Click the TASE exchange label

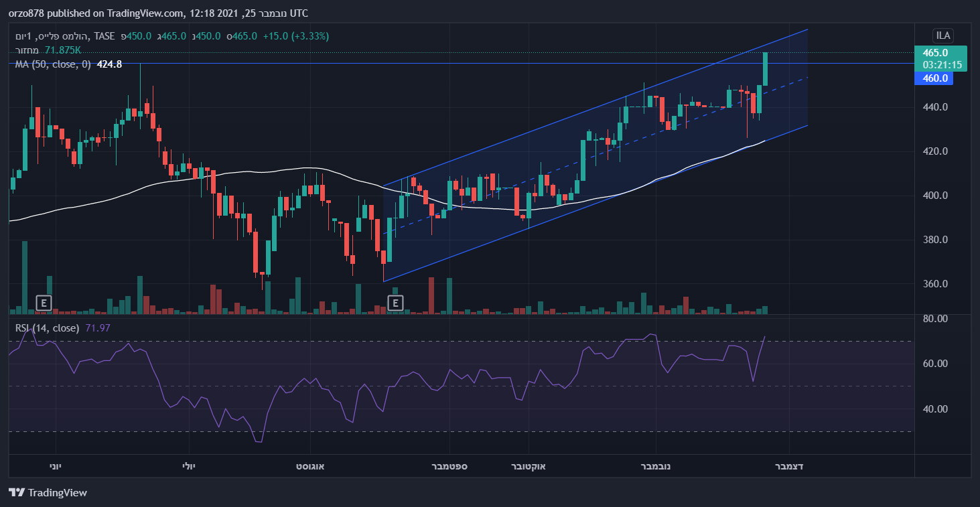pos(104,36)
